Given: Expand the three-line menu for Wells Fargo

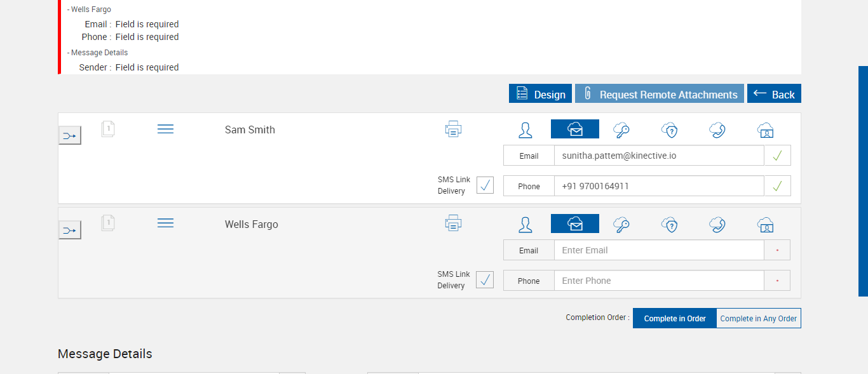Looking at the screenshot, I should 165,224.
